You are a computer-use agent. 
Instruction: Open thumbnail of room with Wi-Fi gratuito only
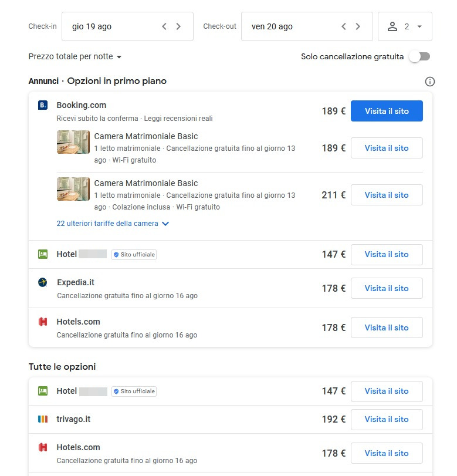[x=73, y=142]
